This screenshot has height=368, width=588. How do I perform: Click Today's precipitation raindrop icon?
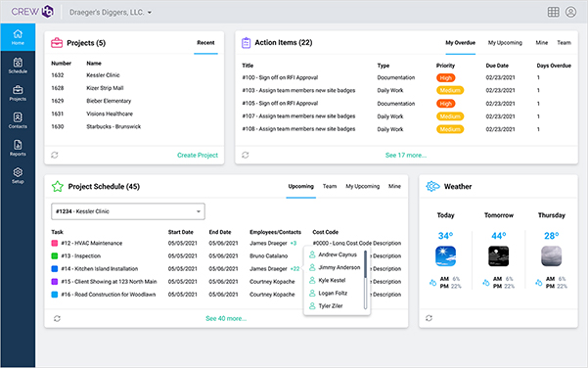tap(432, 283)
